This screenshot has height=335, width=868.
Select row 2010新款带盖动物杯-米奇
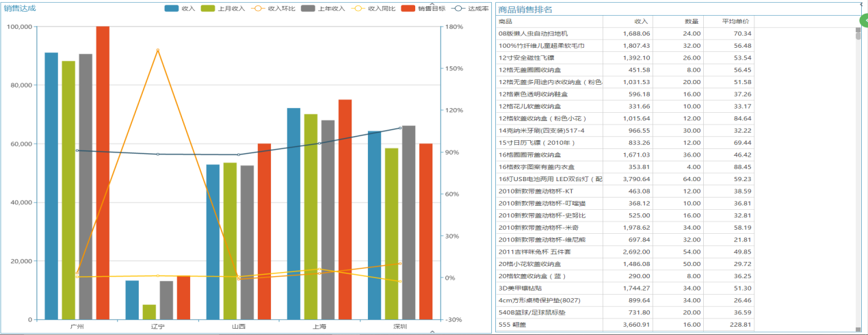tap(625, 228)
